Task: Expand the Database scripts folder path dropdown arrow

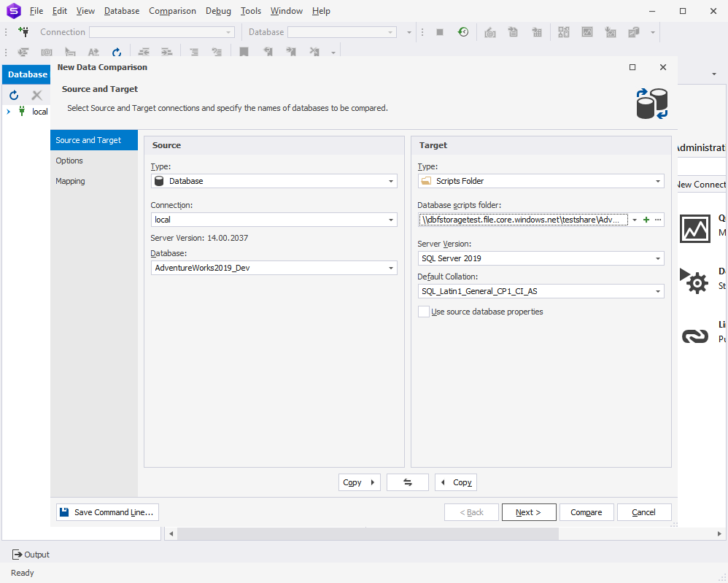Action: (635, 220)
